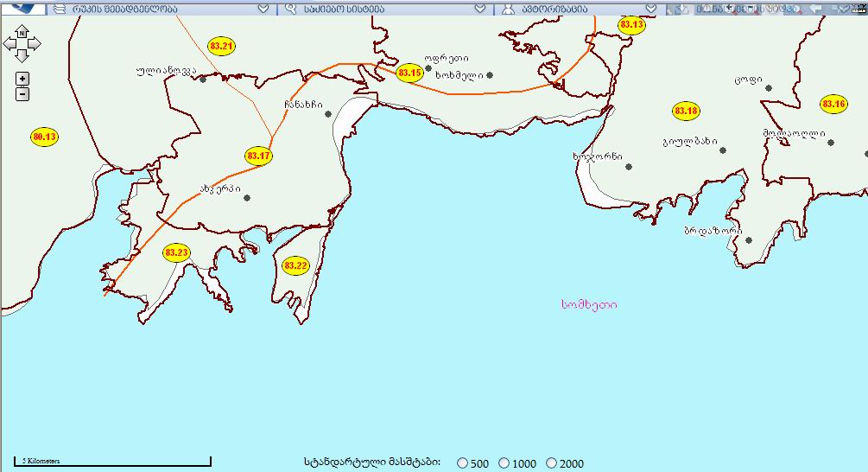Click the ულიანოვკა village label
The image size is (868, 472).
[166, 72]
